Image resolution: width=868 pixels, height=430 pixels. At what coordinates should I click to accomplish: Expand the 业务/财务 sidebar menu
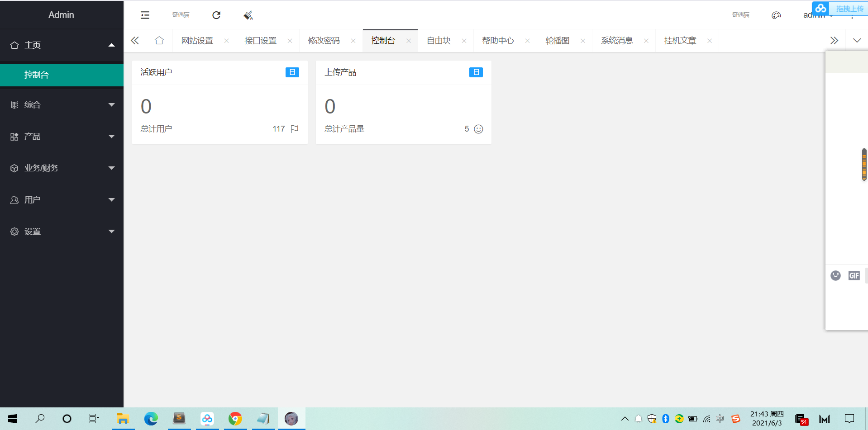(x=62, y=168)
